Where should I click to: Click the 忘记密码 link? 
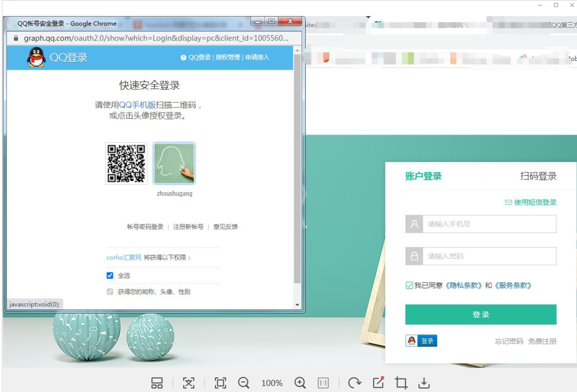[509, 341]
